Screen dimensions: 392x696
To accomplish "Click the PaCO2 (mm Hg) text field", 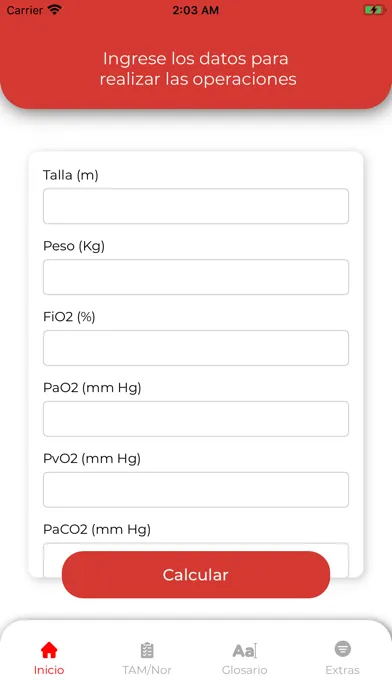I will coord(196,548).
